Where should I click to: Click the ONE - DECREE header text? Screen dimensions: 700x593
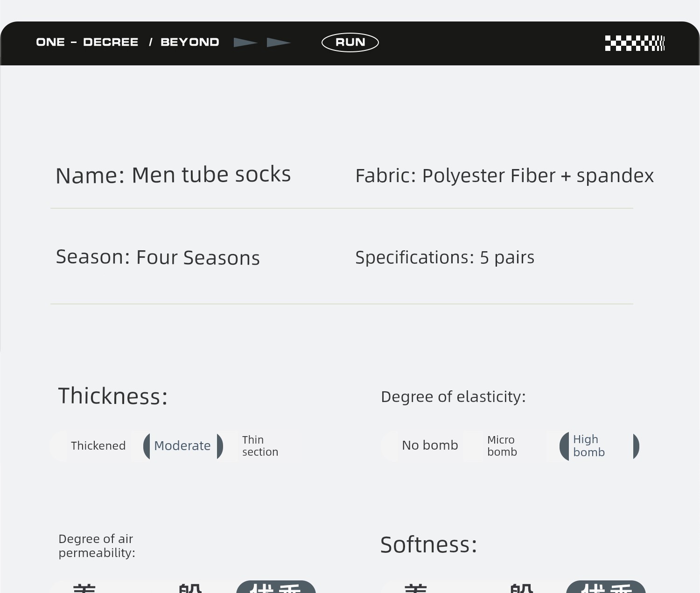(87, 42)
